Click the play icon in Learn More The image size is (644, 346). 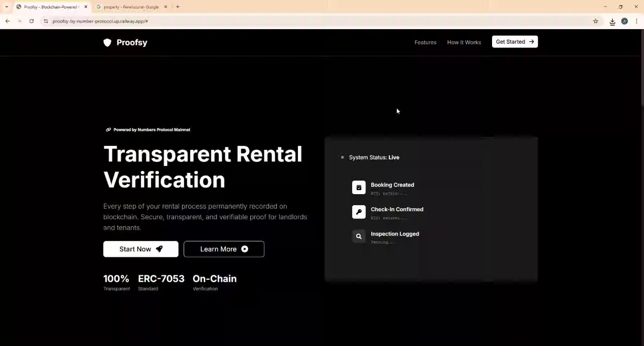point(245,249)
